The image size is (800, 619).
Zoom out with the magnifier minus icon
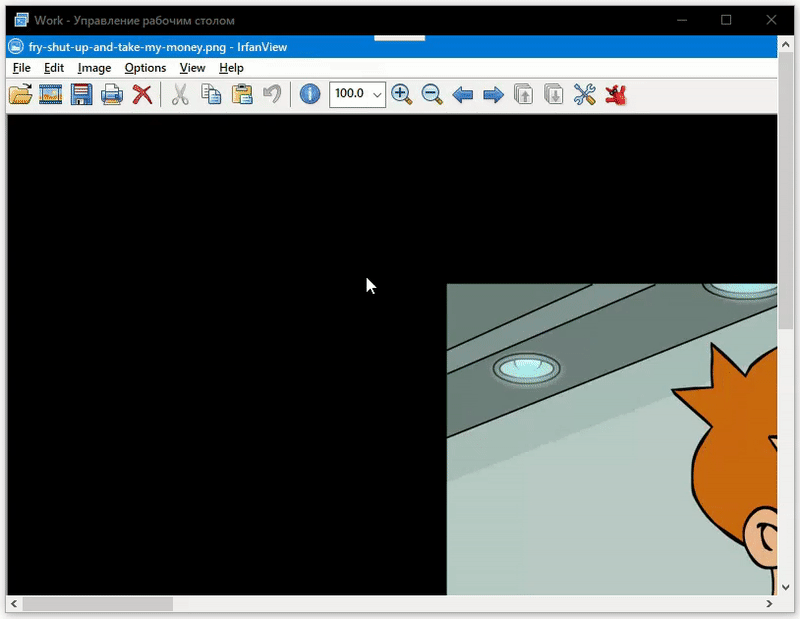coord(432,94)
